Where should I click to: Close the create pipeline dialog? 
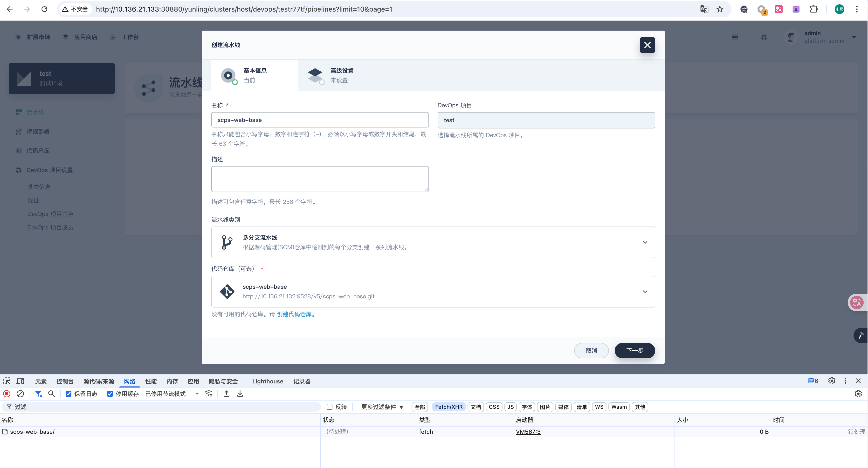click(647, 45)
